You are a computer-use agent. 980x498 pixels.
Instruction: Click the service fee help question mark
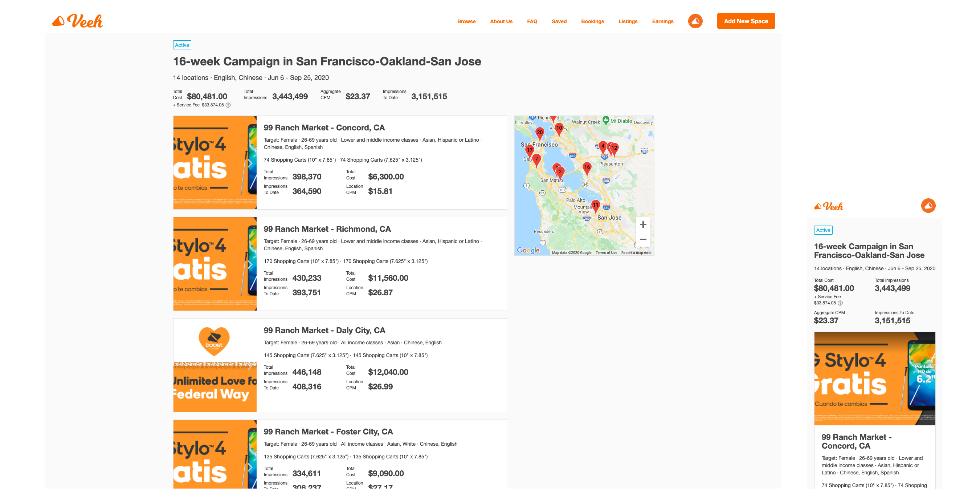[x=228, y=105]
